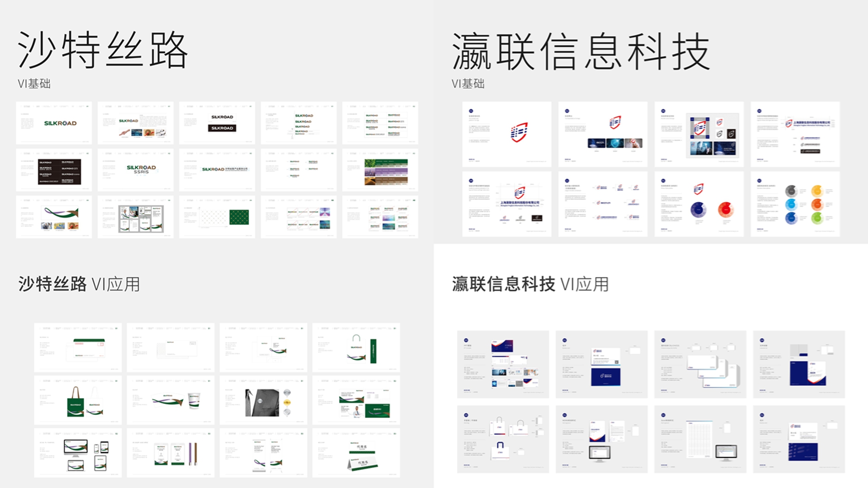This screenshot has width=868, height=488.
Task: Open the SILKROAD logo with Chinese company name slide
Action: point(217,170)
